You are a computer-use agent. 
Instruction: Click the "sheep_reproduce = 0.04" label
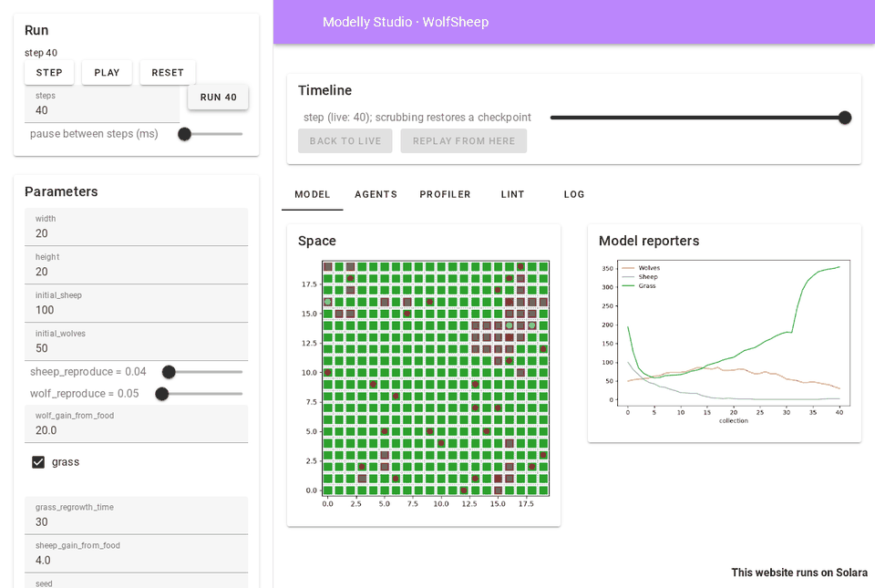pyautogui.click(x=88, y=372)
